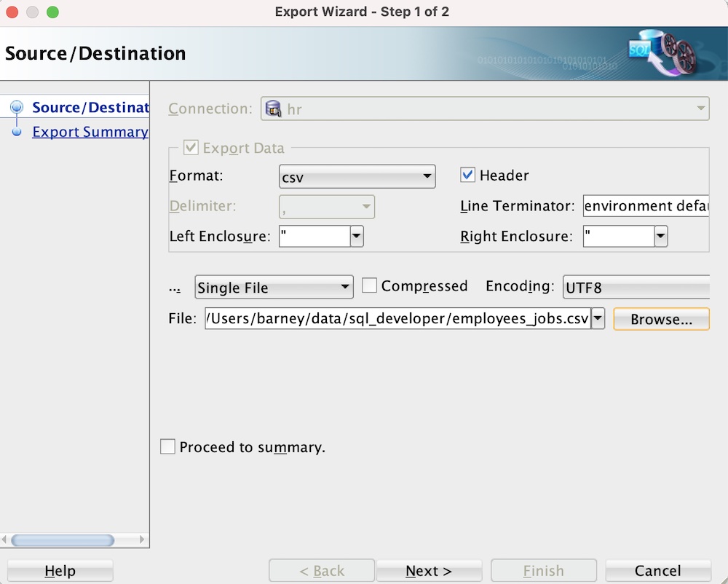This screenshot has height=584, width=728.
Task: Uncheck the Header checkbox
Action: pos(467,175)
